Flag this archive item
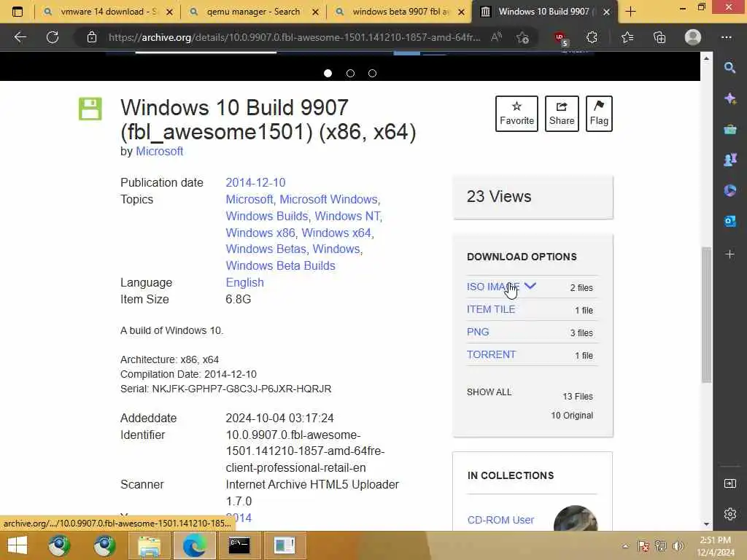This screenshot has width=747, height=560. 599,113
